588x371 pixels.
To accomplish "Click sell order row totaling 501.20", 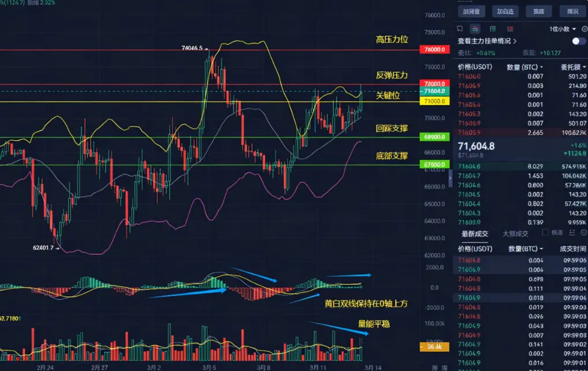I will click(520, 76).
